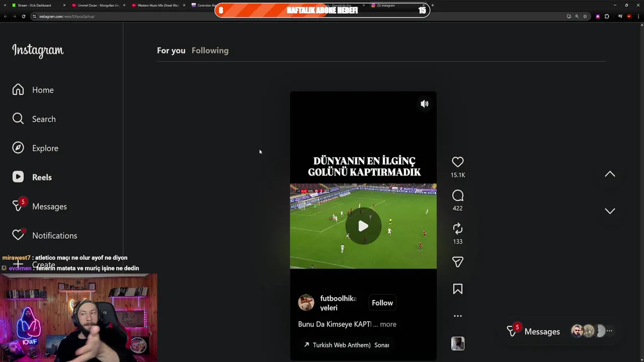Viewport: 644px width, 362px height.
Task: Like the reel with the heart icon
Action: (x=457, y=162)
